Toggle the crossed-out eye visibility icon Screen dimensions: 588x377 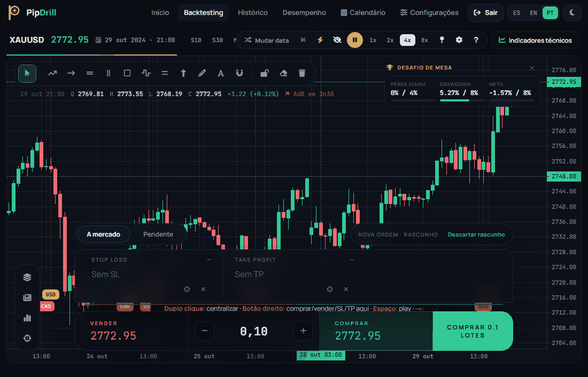click(337, 40)
